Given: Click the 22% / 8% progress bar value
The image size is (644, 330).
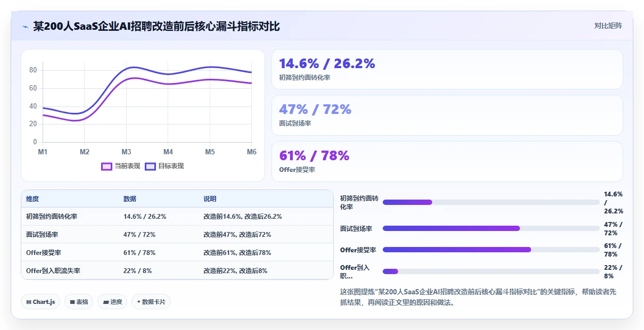Looking at the screenshot, I should click(613, 271).
